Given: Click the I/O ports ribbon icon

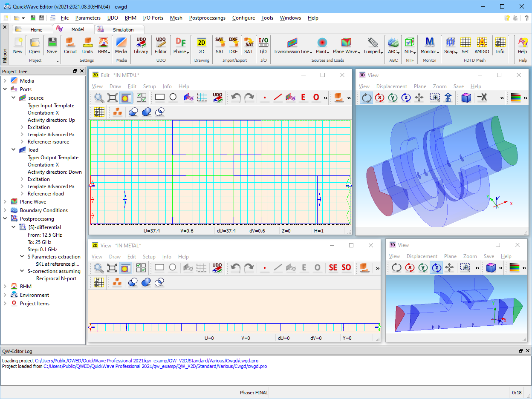Looking at the screenshot, I should point(263,46).
